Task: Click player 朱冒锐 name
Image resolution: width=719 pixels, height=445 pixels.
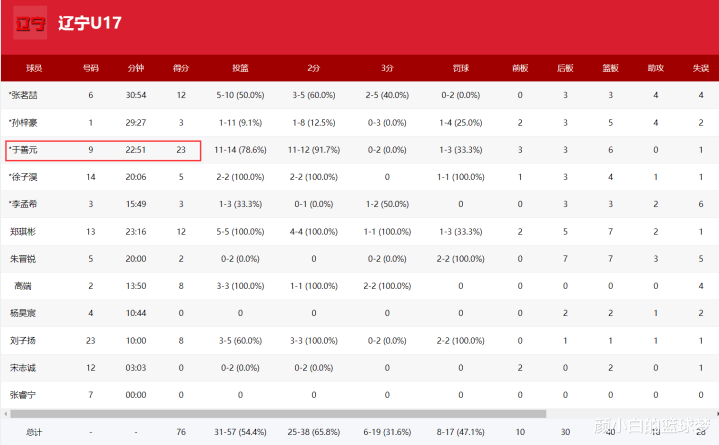Action: [23, 259]
